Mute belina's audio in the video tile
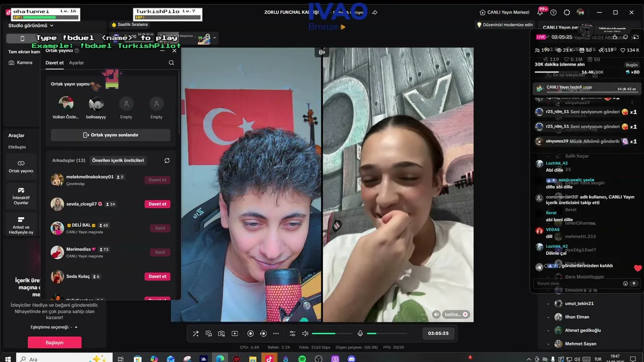This screenshot has width=644, height=362. tap(436, 314)
